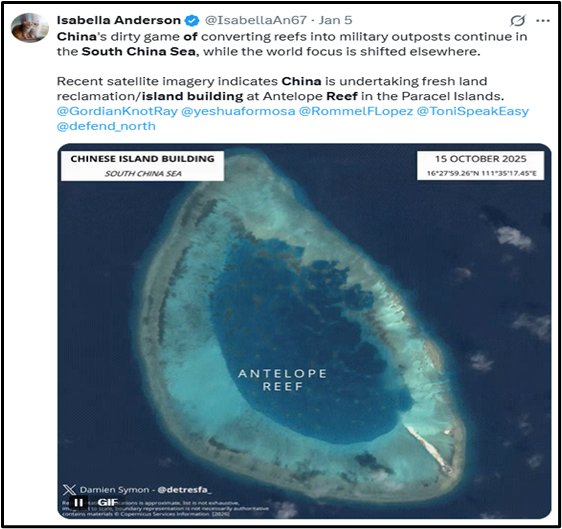The width and height of the screenshot is (562, 529).
Task: Open the @yeshuaformosa mention
Action: [x=238, y=111]
